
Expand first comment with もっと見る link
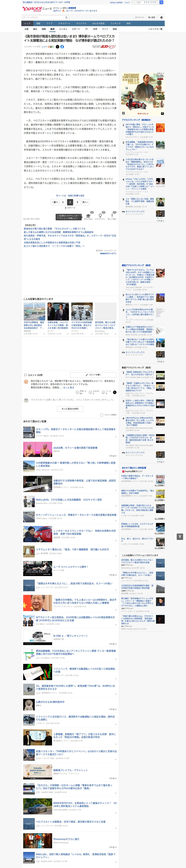pos(69,388)
